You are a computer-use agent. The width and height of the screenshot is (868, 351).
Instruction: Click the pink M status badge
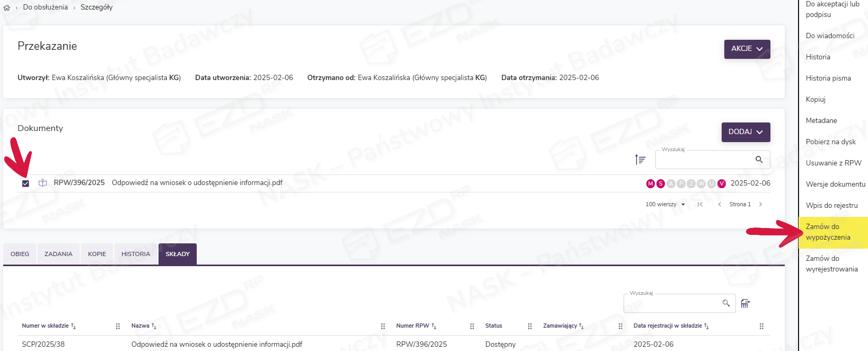point(650,183)
